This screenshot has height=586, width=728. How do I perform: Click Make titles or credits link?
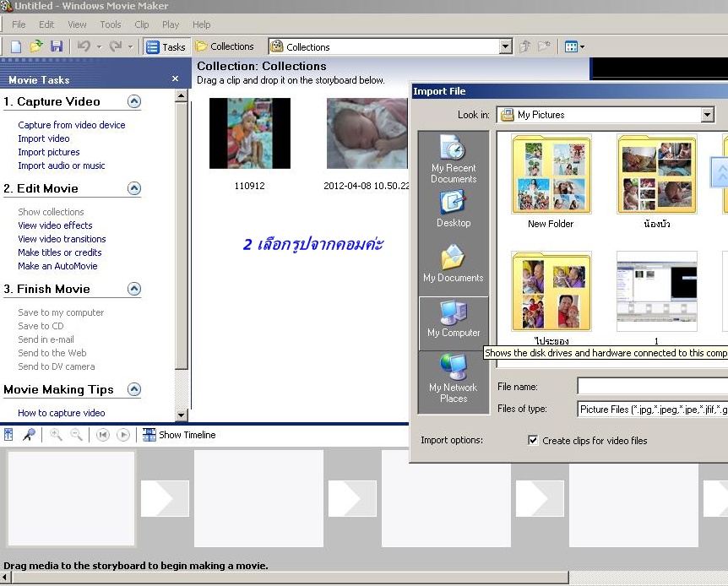point(59,252)
